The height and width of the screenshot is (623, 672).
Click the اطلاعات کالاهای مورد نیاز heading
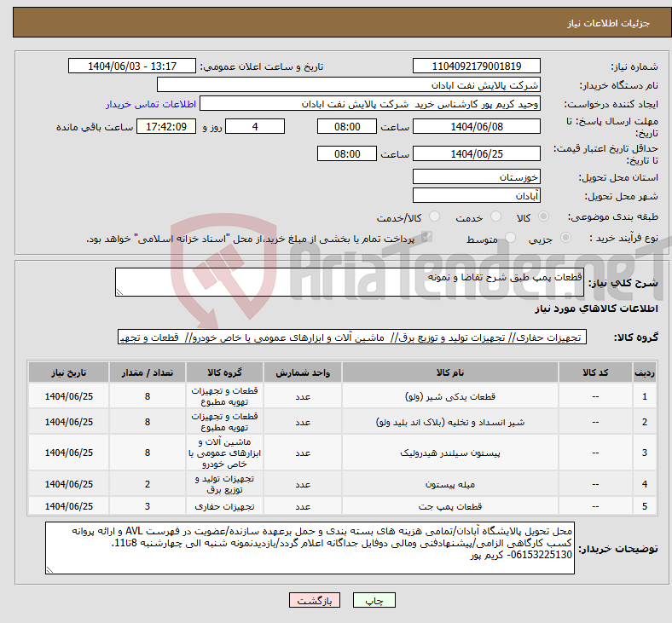(x=596, y=309)
